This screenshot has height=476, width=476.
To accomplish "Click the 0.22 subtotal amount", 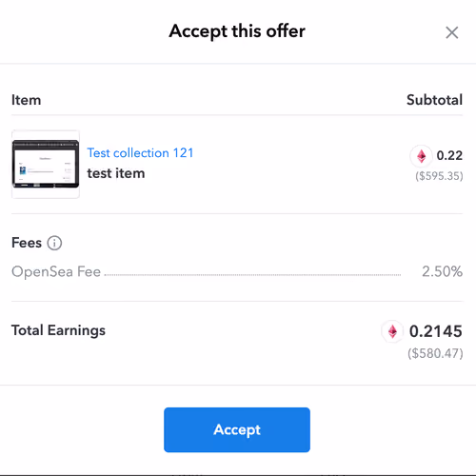I will [x=449, y=155].
